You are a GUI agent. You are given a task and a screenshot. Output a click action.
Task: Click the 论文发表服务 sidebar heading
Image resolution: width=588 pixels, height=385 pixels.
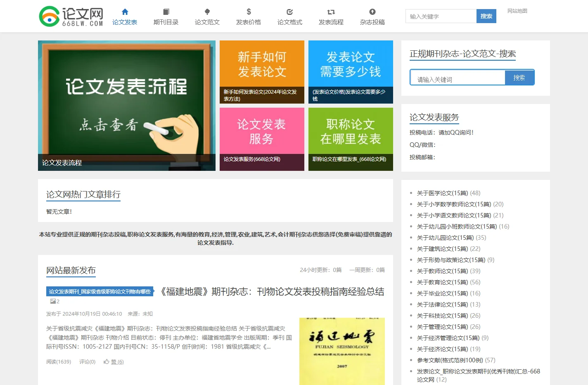coord(434,117)
